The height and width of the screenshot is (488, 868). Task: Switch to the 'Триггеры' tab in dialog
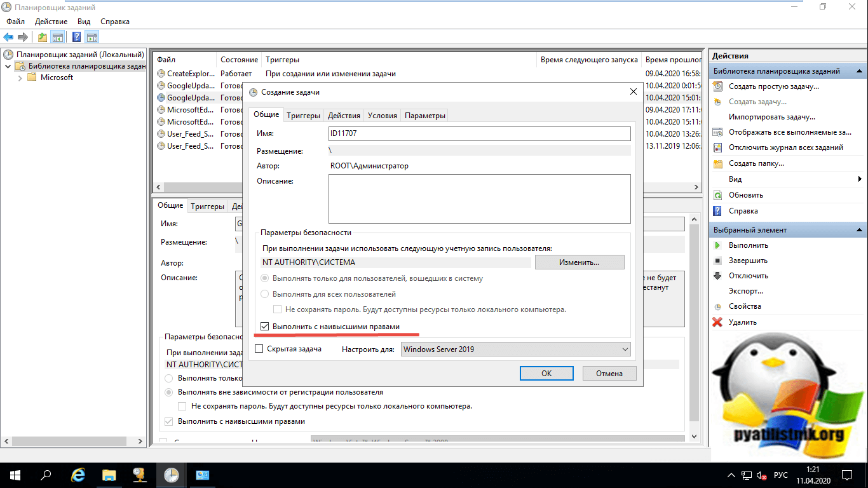pos(303,115)
